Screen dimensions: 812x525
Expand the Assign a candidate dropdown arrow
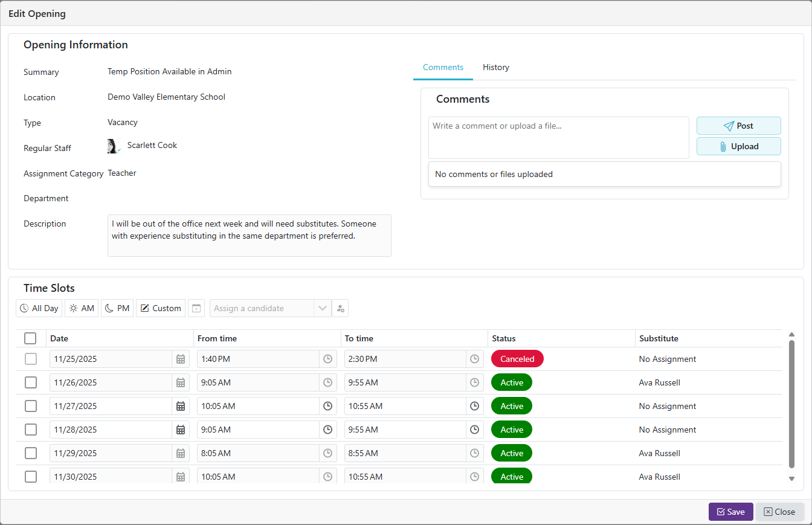[322, 308]
